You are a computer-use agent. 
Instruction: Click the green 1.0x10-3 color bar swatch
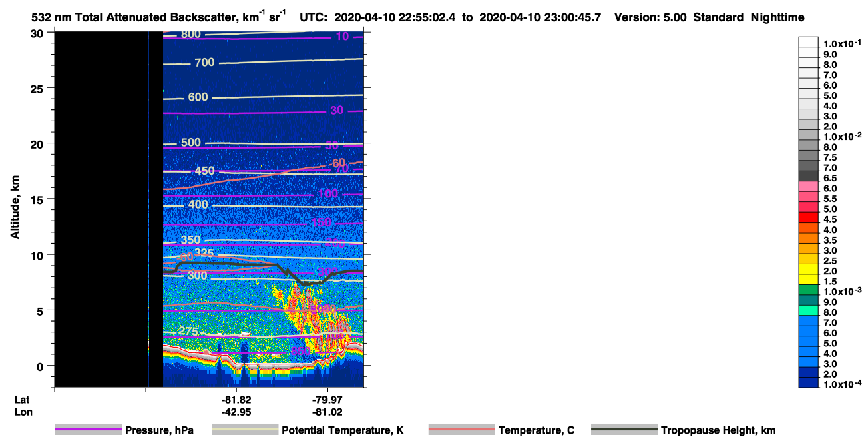(x=809, y=290)
